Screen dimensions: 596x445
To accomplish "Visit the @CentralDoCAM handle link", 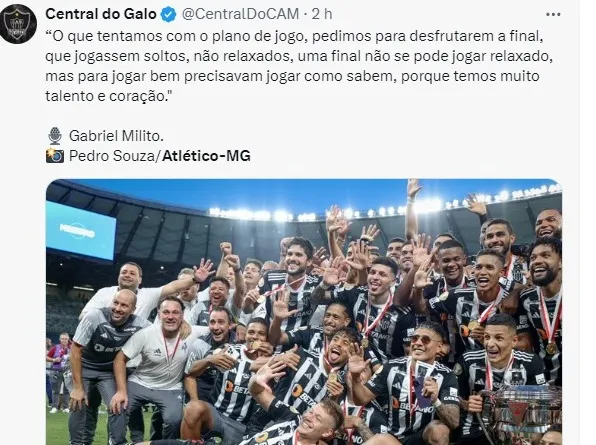I will click(x=240, y=14).
